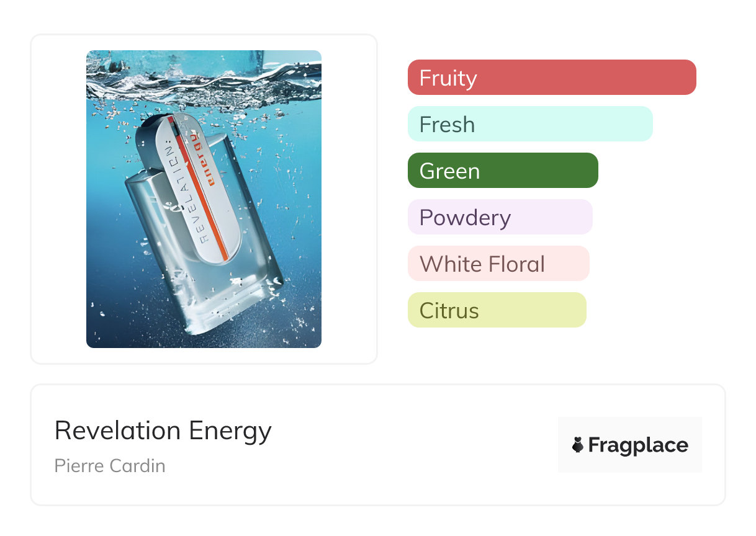Open the Revelation Energy title
The image size is (756, 536).
tap(163, 431)
